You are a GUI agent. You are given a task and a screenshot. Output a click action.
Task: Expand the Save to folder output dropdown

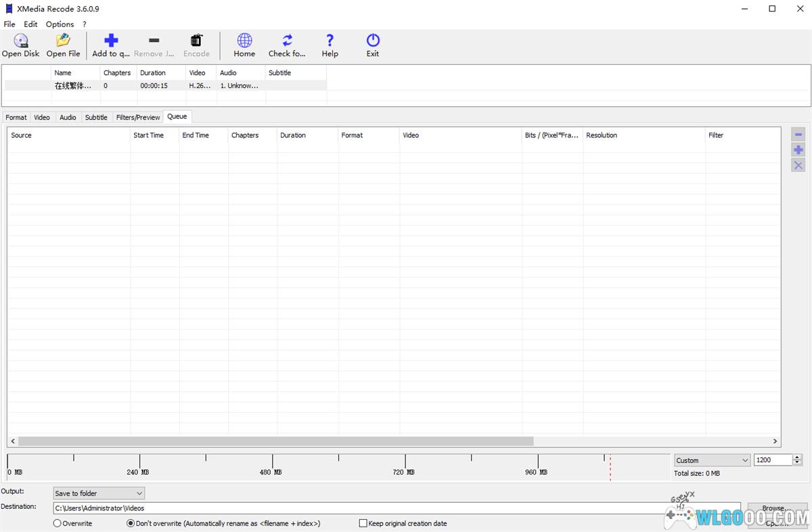pos(99,493)
